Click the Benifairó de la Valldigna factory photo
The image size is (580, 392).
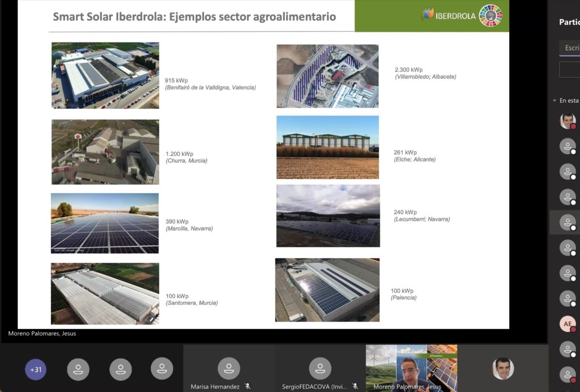click(x=105, y=75)
